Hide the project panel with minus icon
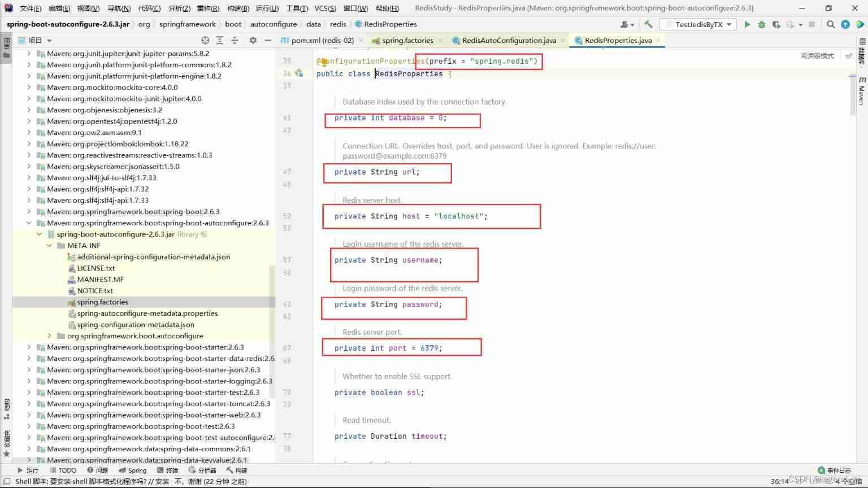The width and height of the screenshot is (868, 488). (268, 40)
